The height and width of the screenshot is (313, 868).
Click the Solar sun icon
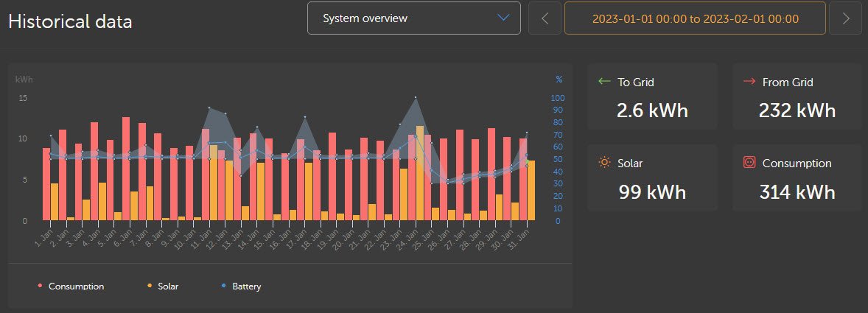(x=605, y=163)
